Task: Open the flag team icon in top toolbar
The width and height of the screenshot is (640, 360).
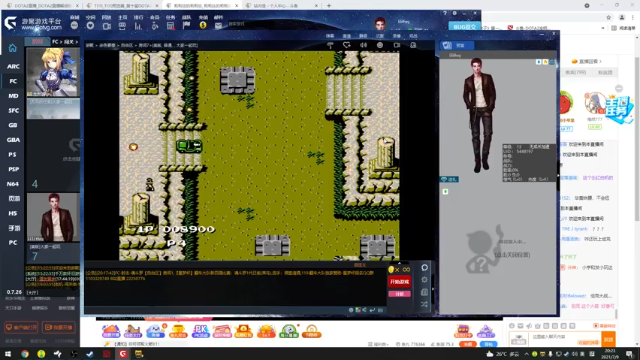Action: (x=187, y=25)
